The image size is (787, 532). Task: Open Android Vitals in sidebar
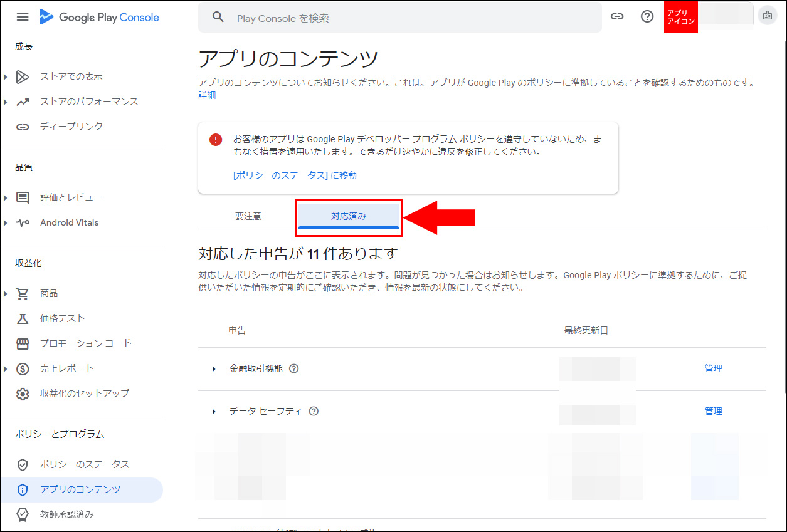tap(69, 222)
